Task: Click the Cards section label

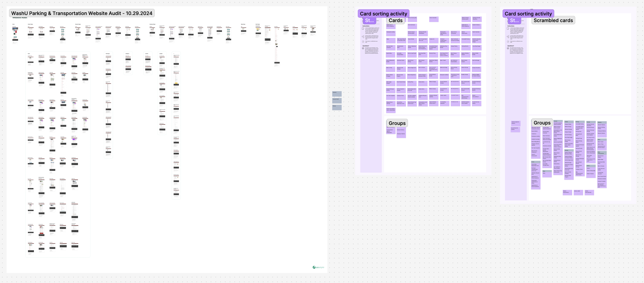Action: [395, 21]
